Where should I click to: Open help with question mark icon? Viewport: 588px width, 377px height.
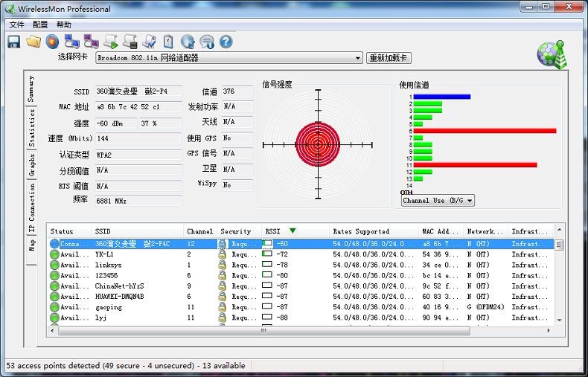pyautogui.click(x=226, y=42)
